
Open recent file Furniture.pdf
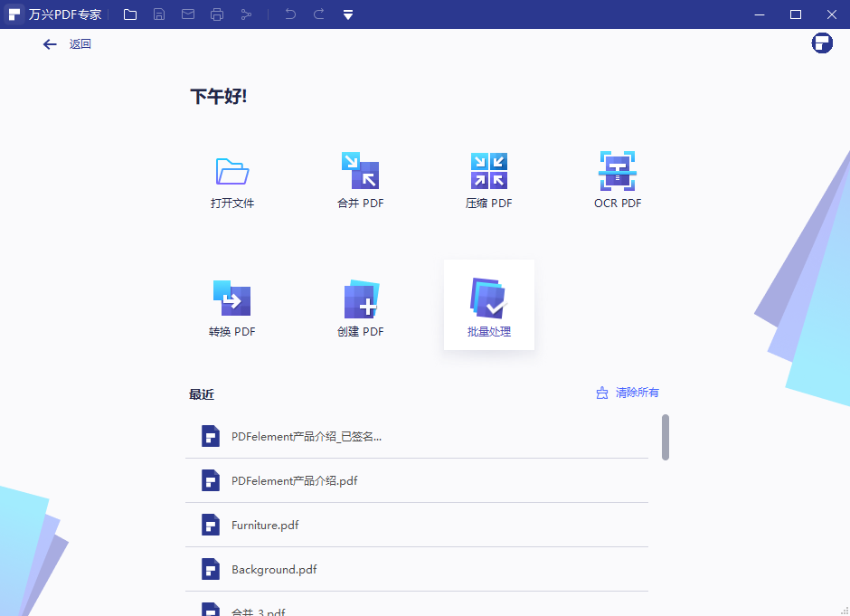coord(265,525)
